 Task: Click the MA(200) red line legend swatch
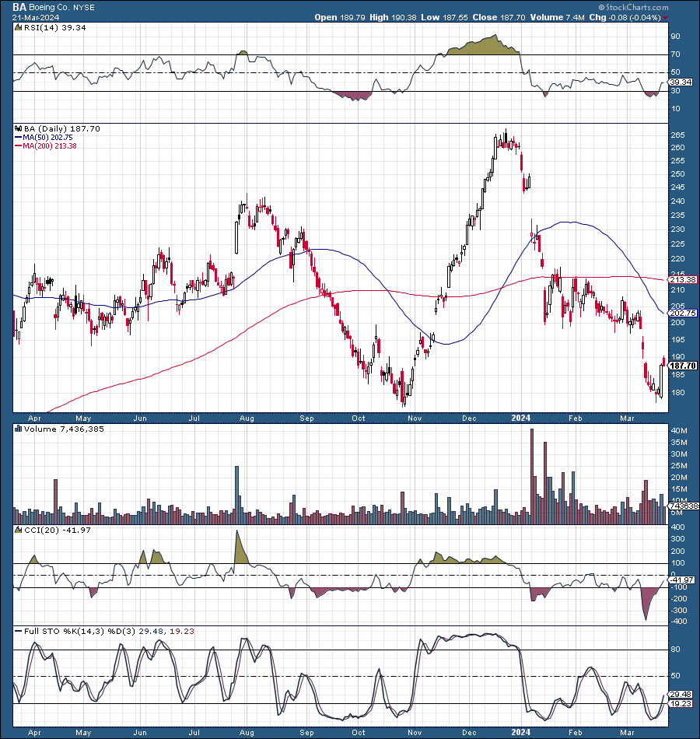19,146
